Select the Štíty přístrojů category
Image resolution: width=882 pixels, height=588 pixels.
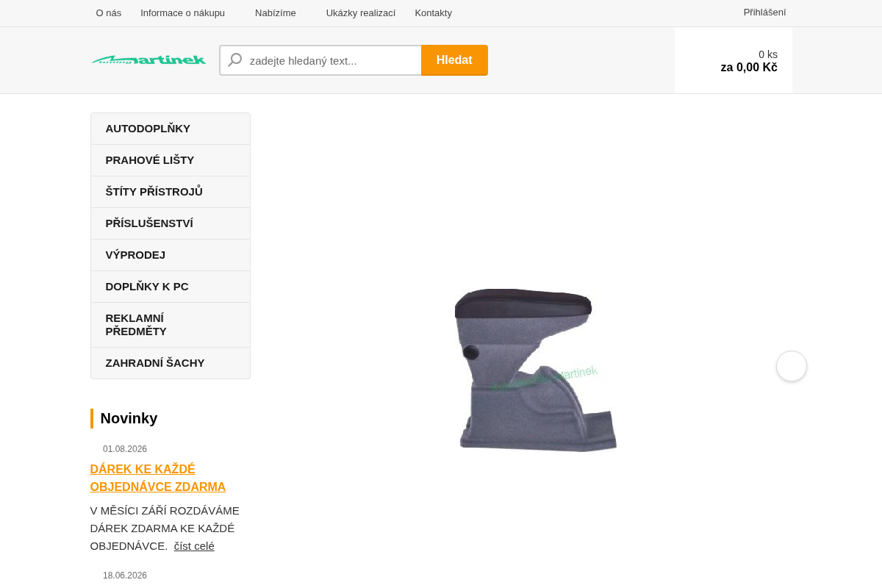pos(171,192)
